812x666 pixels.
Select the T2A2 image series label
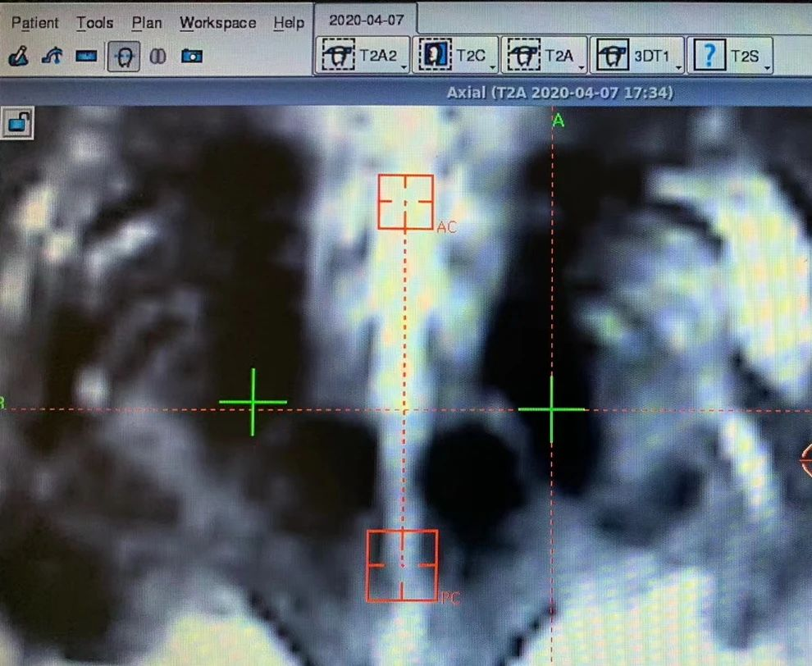(x=378, y=56)
